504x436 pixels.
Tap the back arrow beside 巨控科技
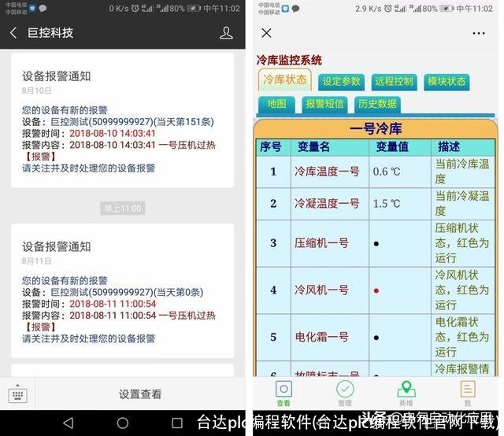point(13,33)
